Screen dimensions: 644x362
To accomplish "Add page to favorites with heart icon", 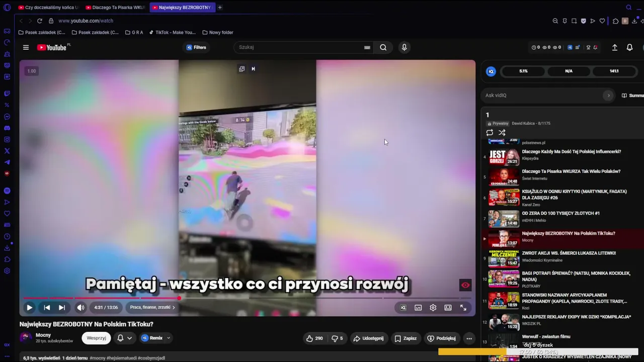I will [602, 21].
